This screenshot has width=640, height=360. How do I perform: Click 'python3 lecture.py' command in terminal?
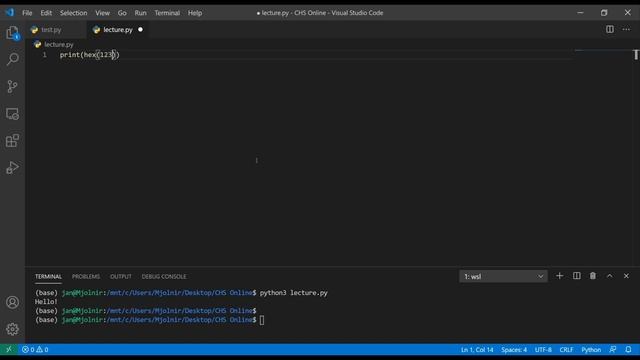click(293, 293)
